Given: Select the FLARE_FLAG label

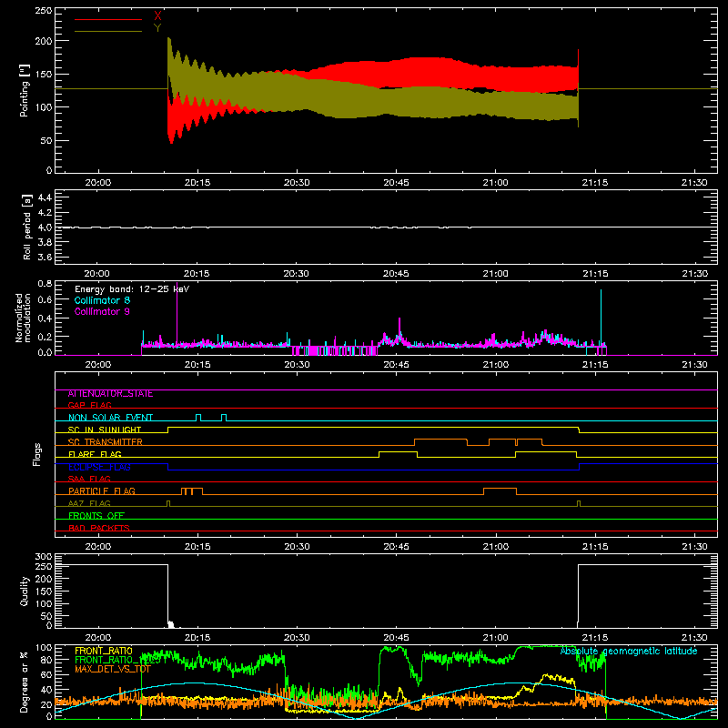Looking at the screenshot, I should point(95,454).
